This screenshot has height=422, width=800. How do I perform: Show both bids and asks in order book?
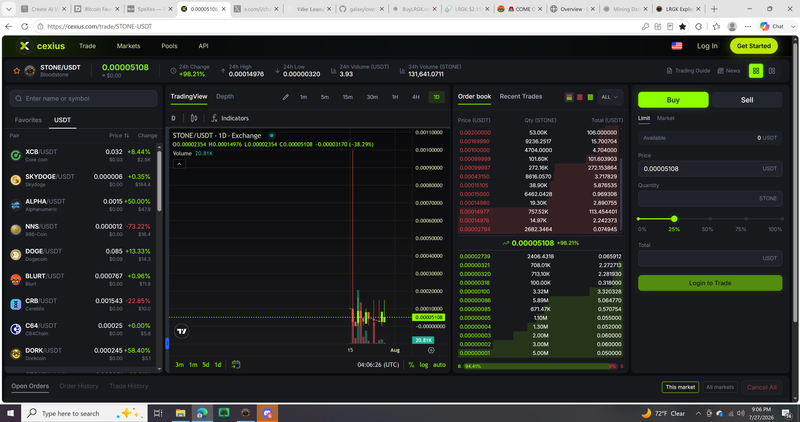click(x=569, y=97)
